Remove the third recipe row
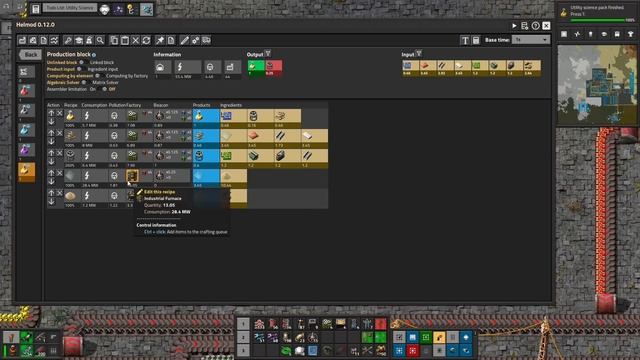The image size is (640, 360). tap(60, 153)
